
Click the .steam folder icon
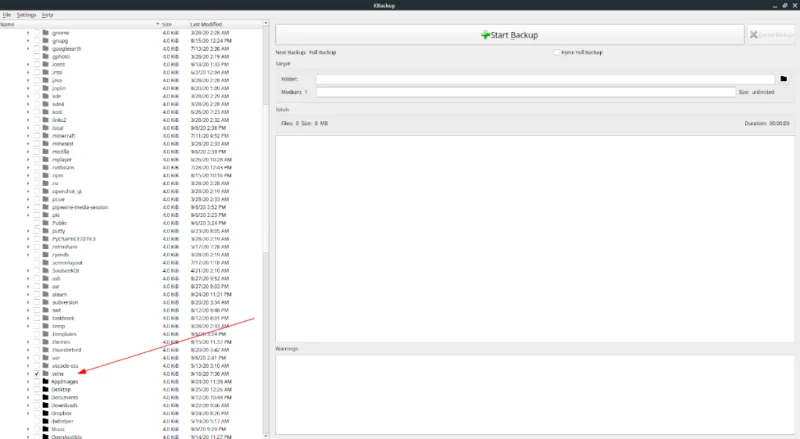[45, 295]
